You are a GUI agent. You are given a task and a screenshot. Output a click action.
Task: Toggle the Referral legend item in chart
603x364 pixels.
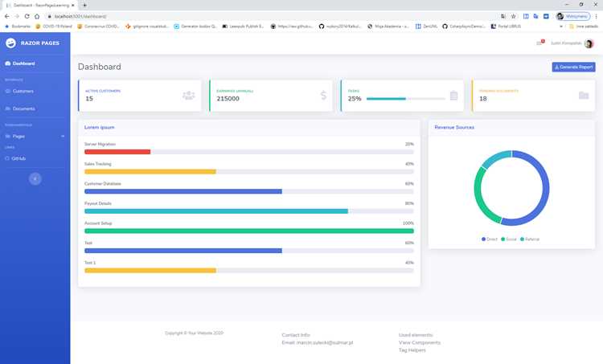pos(530,239)
